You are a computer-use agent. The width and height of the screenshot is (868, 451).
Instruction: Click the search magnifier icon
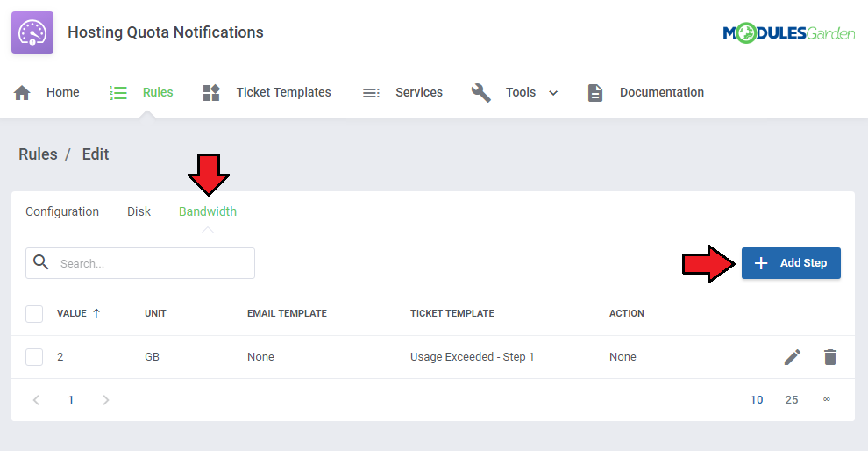41,262
